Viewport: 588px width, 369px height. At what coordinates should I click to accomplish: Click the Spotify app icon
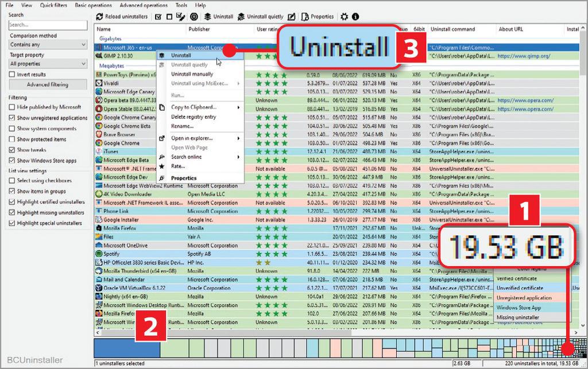tap(99, 254)
